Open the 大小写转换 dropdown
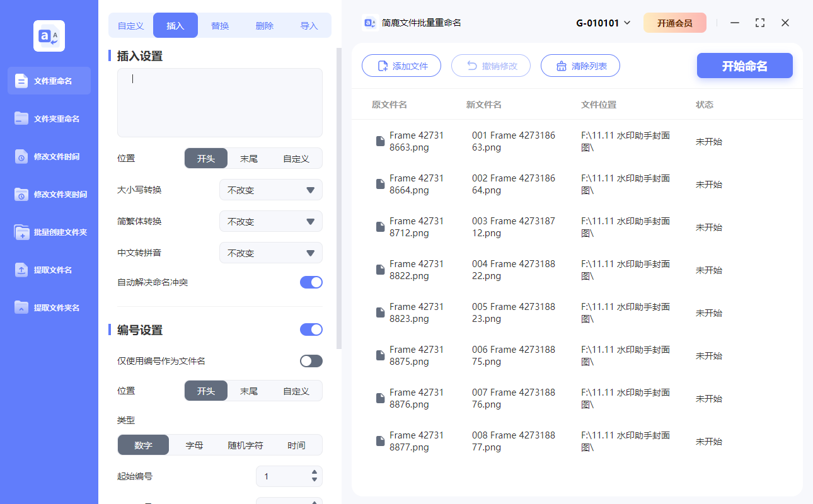Image resolution: width=813 pixels, height=504 pixels. click(271, 190)
